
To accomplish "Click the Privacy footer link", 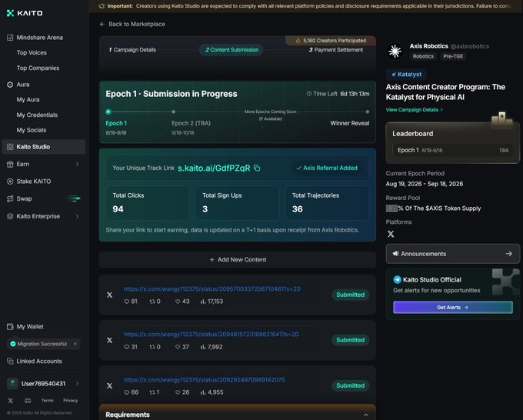I will [71, 401].
